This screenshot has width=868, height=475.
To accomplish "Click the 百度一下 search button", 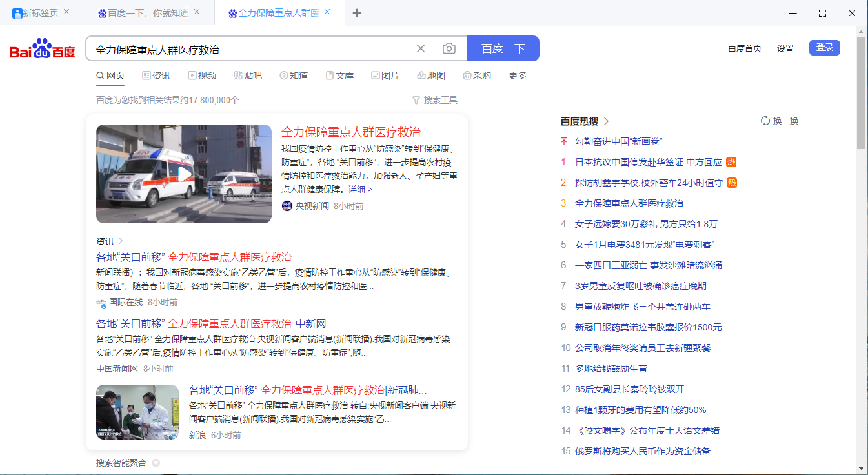I will [503, 48].
